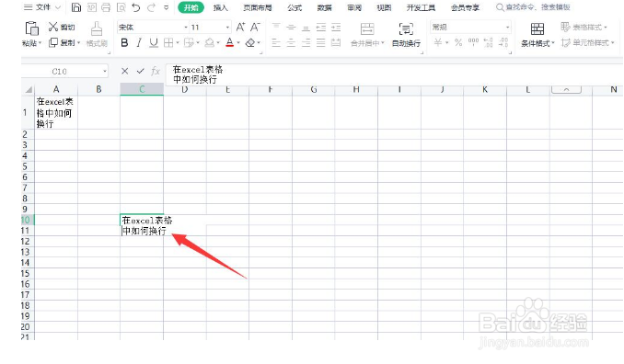Apply cell borders using the border icon
This screenshot has height=364, width=624.
tap(168, 42)
